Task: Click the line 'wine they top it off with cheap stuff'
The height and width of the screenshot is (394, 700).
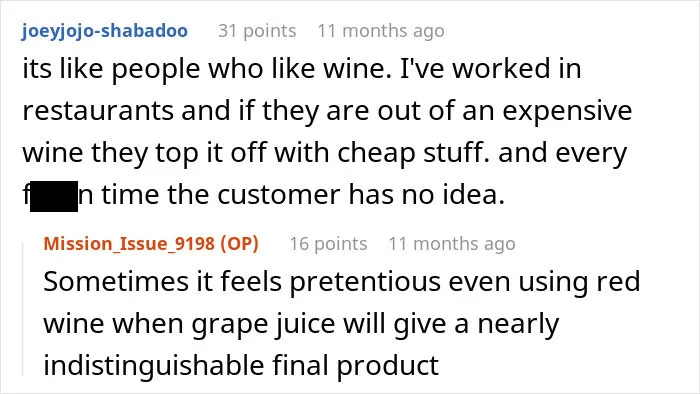Action: pyautogui.click(x=325, y=153)
